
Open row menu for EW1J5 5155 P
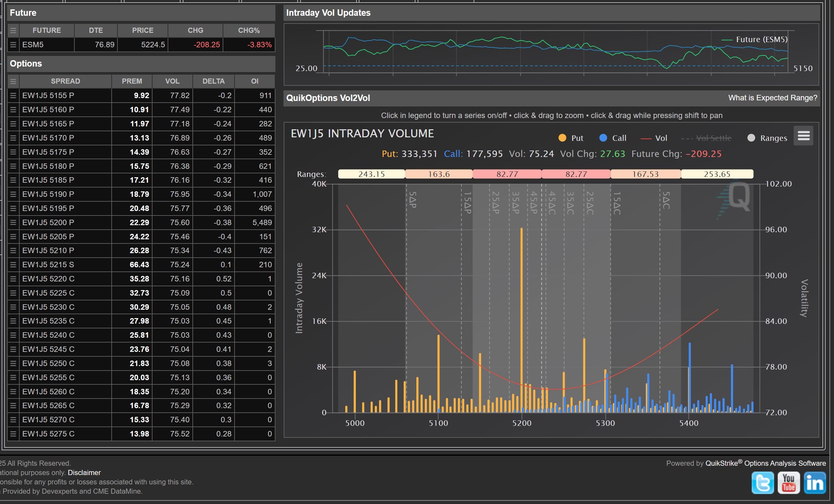[x=13, y=96]
